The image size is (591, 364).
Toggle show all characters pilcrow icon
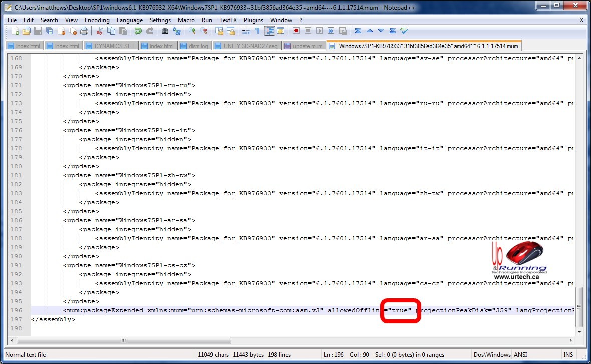257,31
